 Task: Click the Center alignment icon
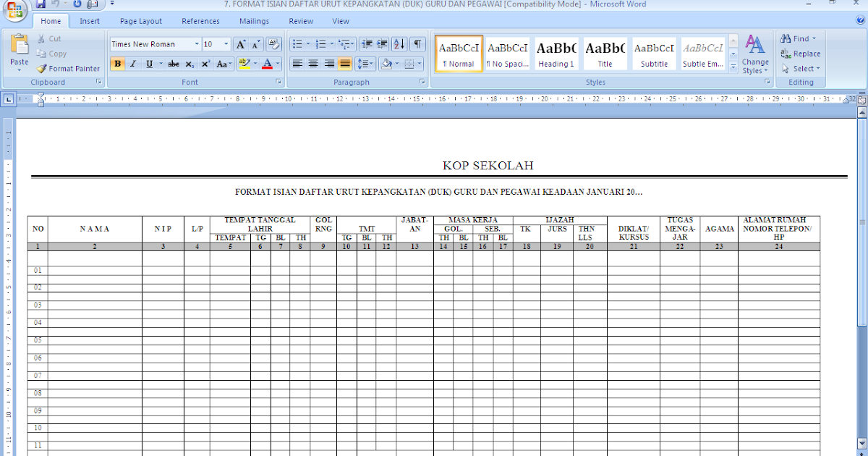tap(312, 64)
